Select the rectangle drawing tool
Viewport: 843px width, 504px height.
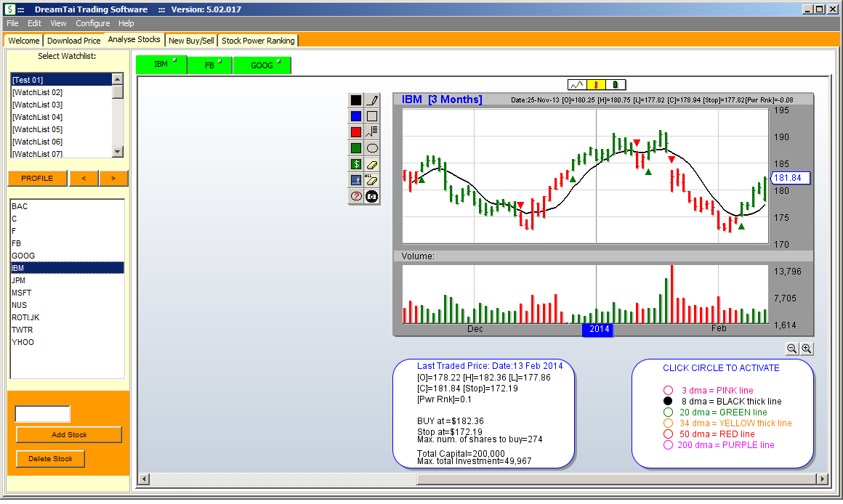372,116
